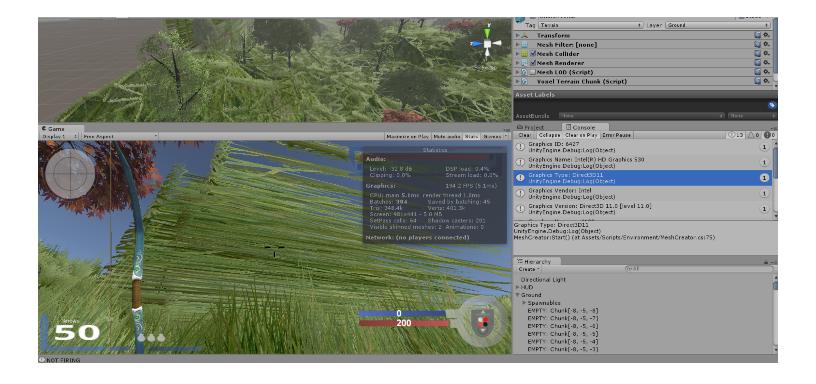The width and height of the screenshot is (816, 384).
Task: Toggle warning messages counter in Console
Action: pyautogui.click(x=753, y=135)
